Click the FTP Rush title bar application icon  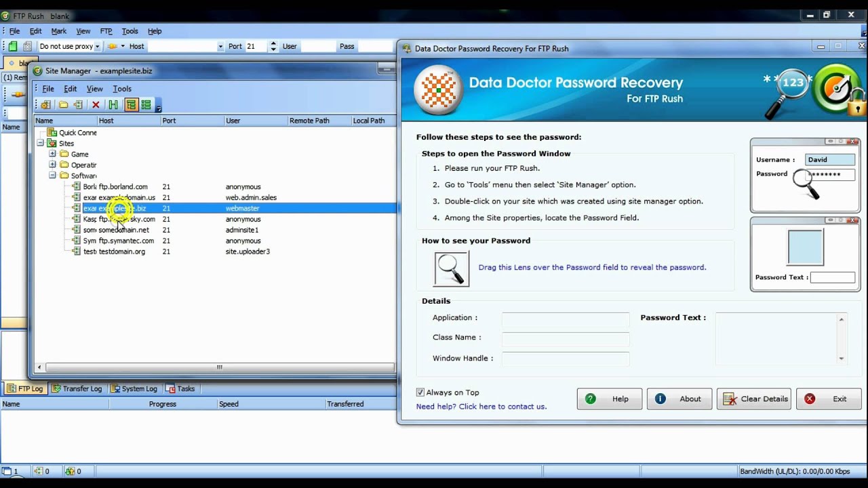[x=5, y=16]
